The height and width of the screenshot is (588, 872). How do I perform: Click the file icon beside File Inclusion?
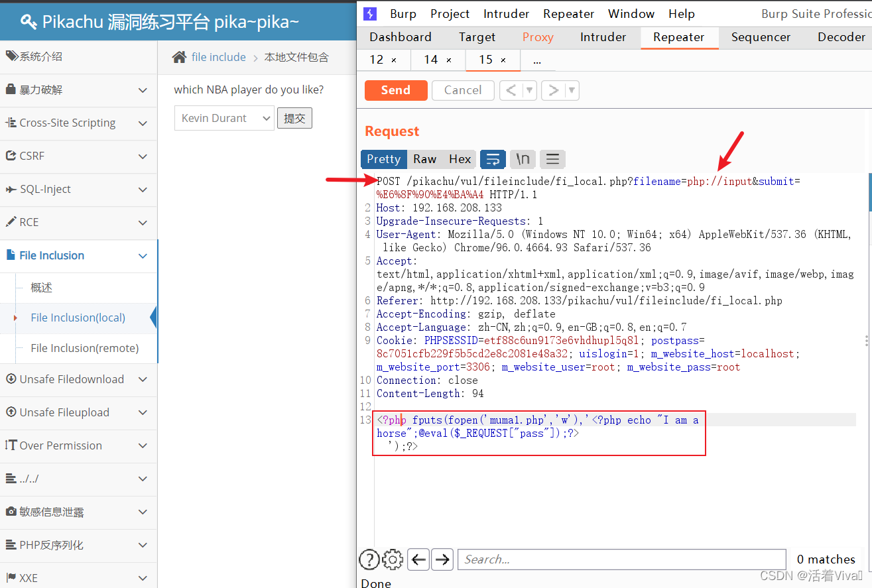pos(11,255)
